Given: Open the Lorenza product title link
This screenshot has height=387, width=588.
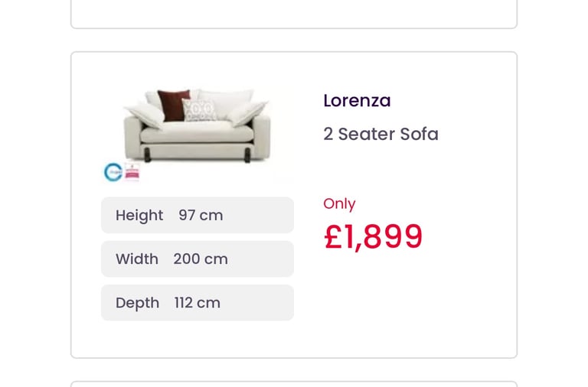Looking at the screenshot, I should tap(357, 100).
